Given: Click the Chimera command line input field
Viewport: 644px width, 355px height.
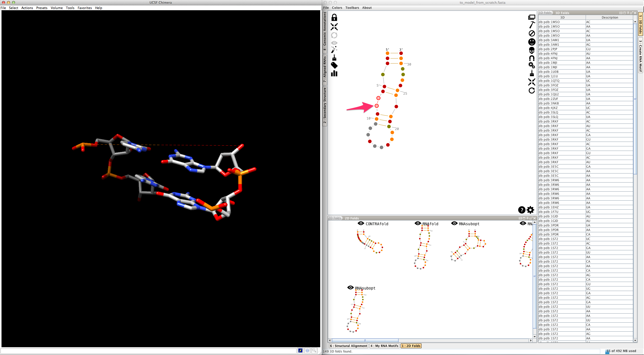Looking at the screenshot, I should (x=148, y=351).
